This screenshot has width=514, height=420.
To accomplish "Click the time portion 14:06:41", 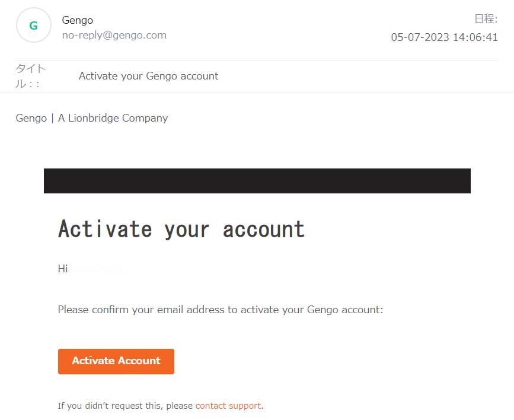I will 475,37.
